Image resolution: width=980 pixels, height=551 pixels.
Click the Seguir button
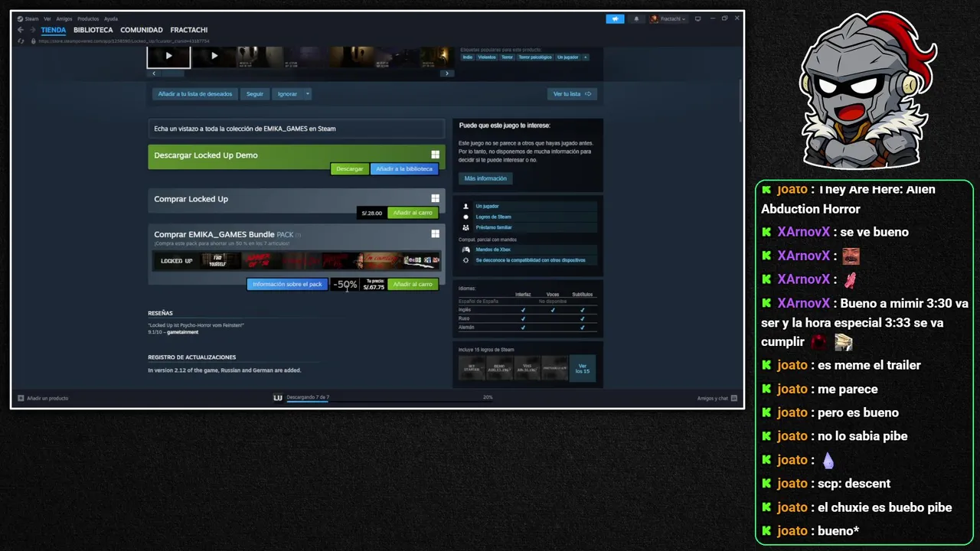point(255,94)
